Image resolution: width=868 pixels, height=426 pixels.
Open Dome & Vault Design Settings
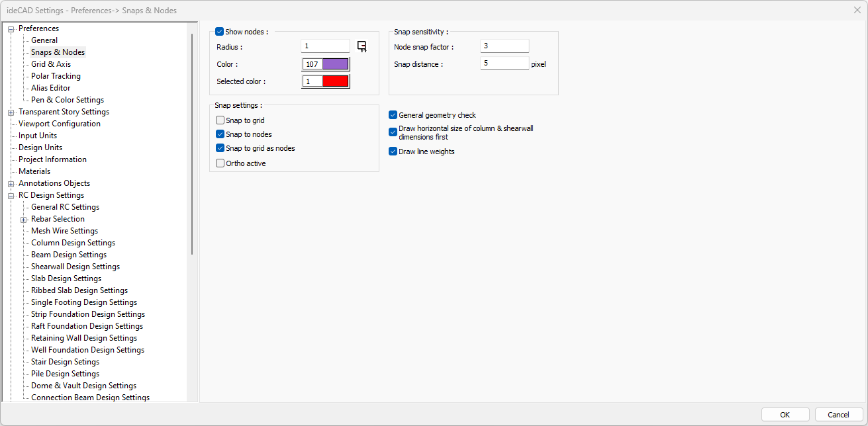point(83,386)
